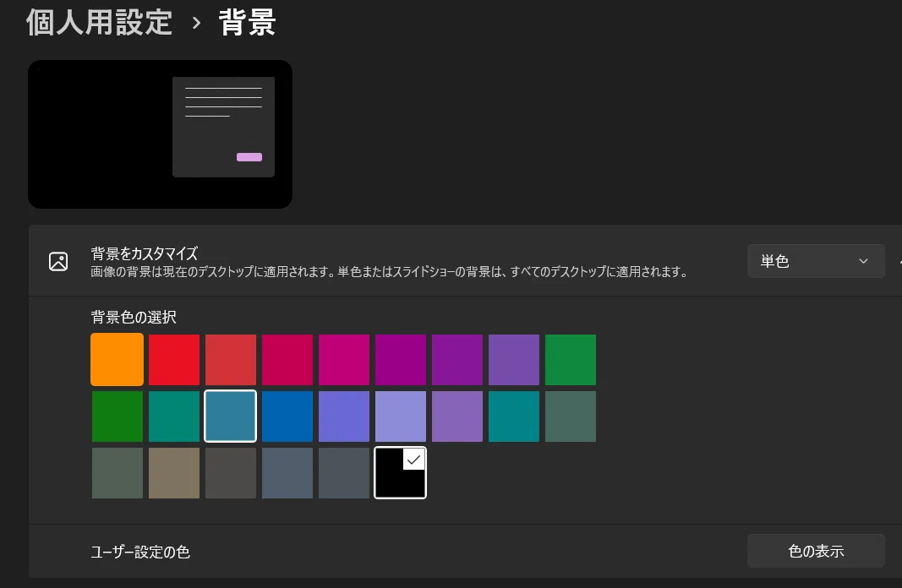Select the grayish green swatch at the end of the second row
902x588 pixels.
(x=571, y=416)
